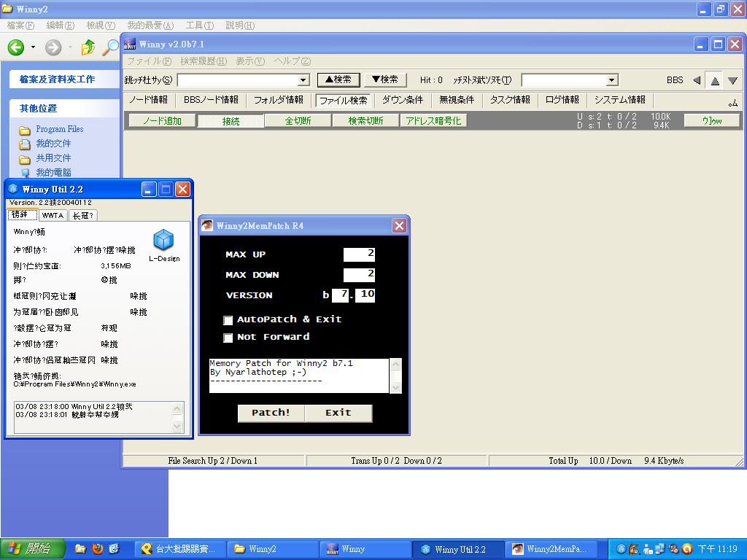
Task: Open the history dropdown beside the back arrow
Action: point(33,47)
